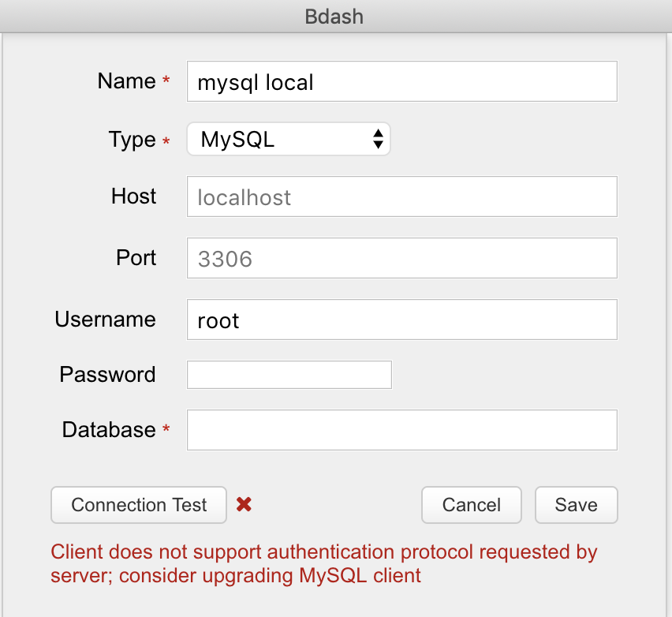The image size is (672, 617).
Task: Click the Password label text
Action: tap(107, 374)
